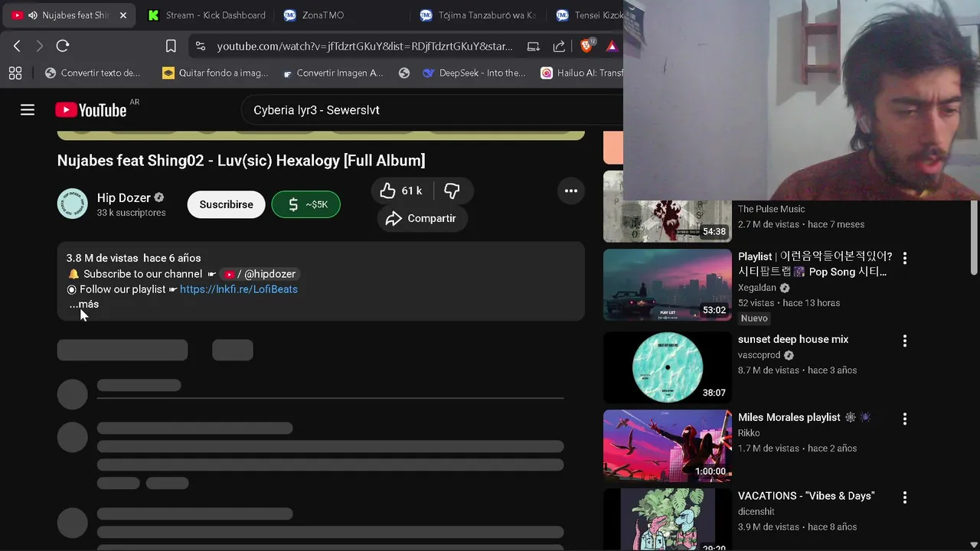Dislike the video with thumbs down
Image resolution: width=980 pixels, height=551 pixels.
(452, 191)
